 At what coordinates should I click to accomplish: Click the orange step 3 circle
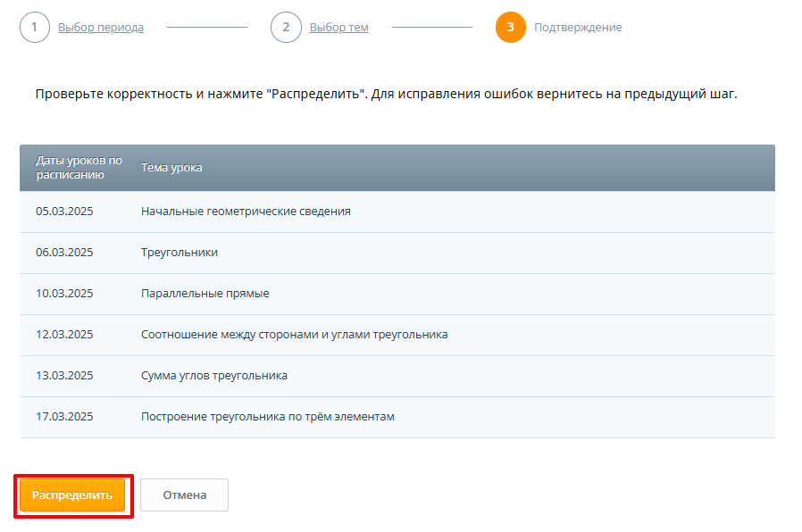(x=510, y=27)
